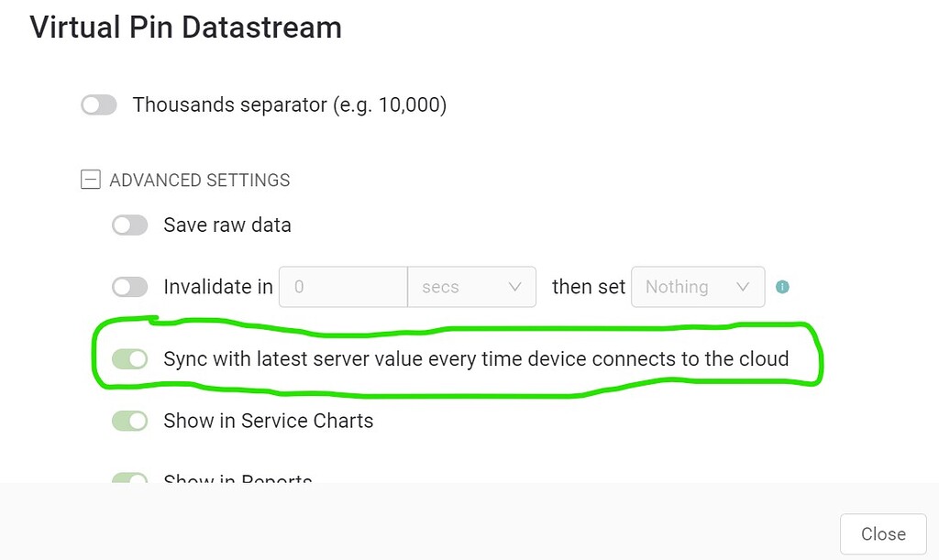This screenshot has height=560, width=939.
Task: Turn off the Show in Service Charts toggle
Action: tap(129, 422)
